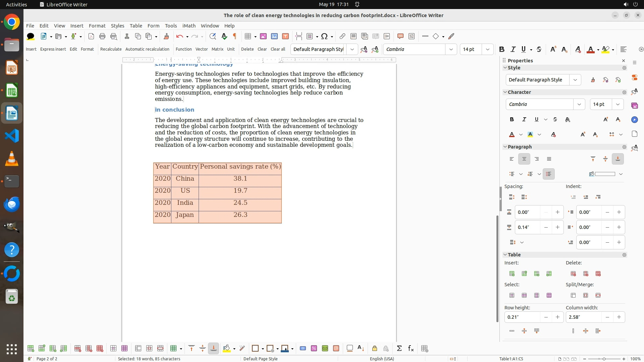Click the Insert Special Character omega icon
Viewport: 644px width, 362px height.
click(x=324, y=36)
